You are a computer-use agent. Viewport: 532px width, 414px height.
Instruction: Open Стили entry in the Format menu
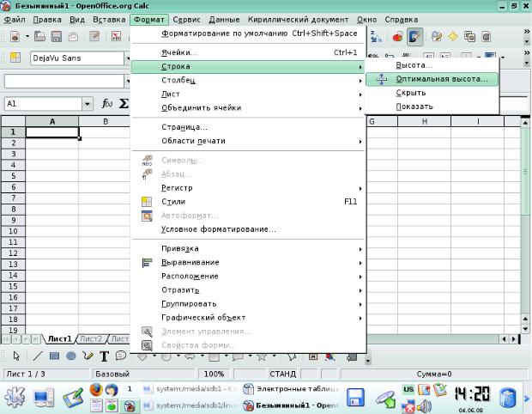click(248, 202)
